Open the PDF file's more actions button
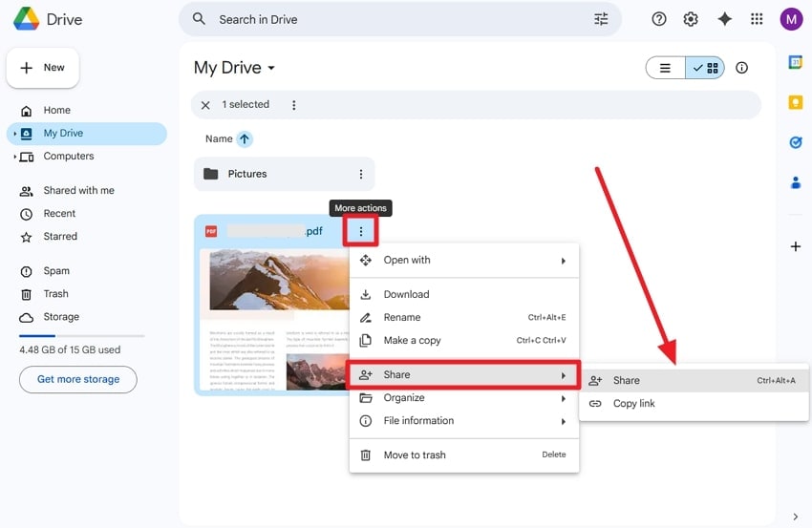The width and height of the screenshot is (812, 528). [x=361, y=231]
